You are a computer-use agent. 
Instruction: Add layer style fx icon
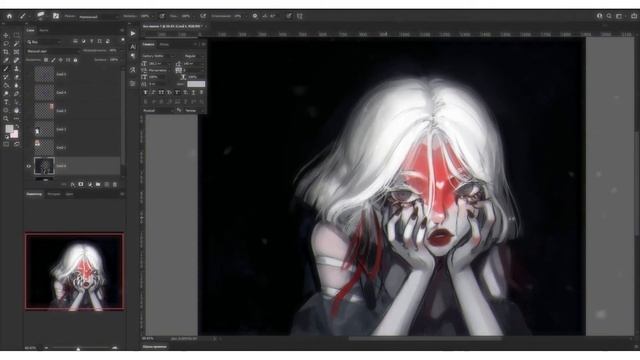tap(72, 184)
